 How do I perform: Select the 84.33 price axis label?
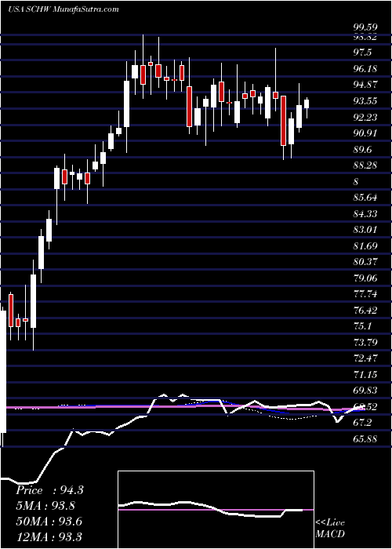tap(365, 213)
